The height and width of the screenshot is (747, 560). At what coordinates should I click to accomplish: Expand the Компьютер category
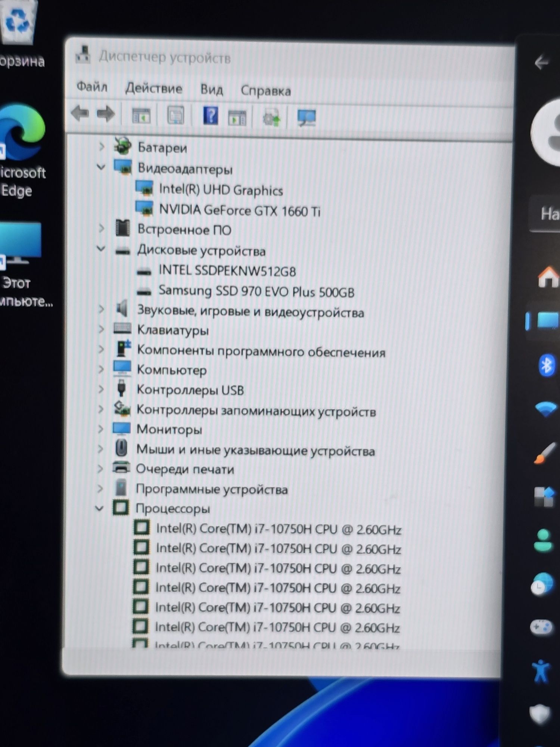pos(101,369)
